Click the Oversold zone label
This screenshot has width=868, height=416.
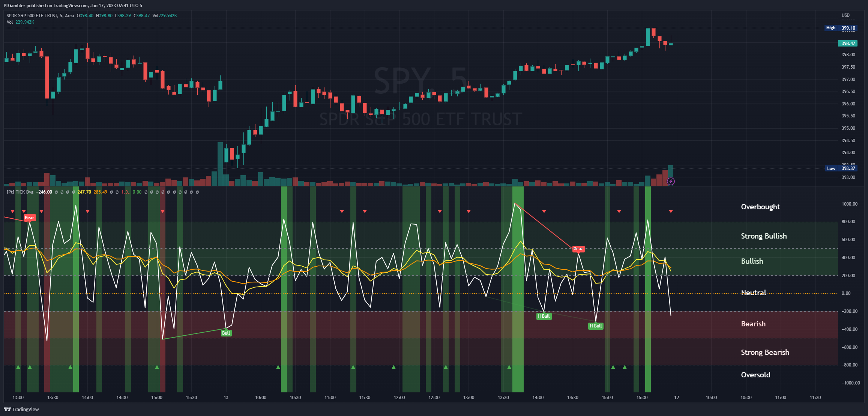pos(755,375)
